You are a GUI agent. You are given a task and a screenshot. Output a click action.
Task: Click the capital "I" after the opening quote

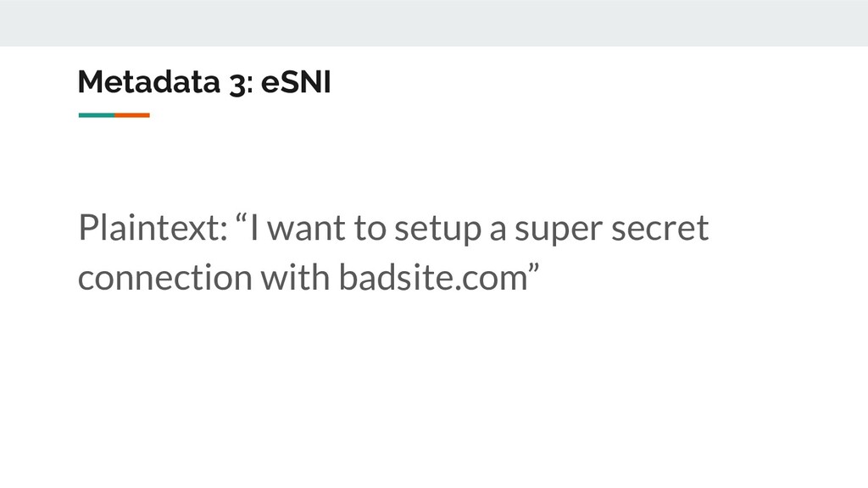[254, 227]
